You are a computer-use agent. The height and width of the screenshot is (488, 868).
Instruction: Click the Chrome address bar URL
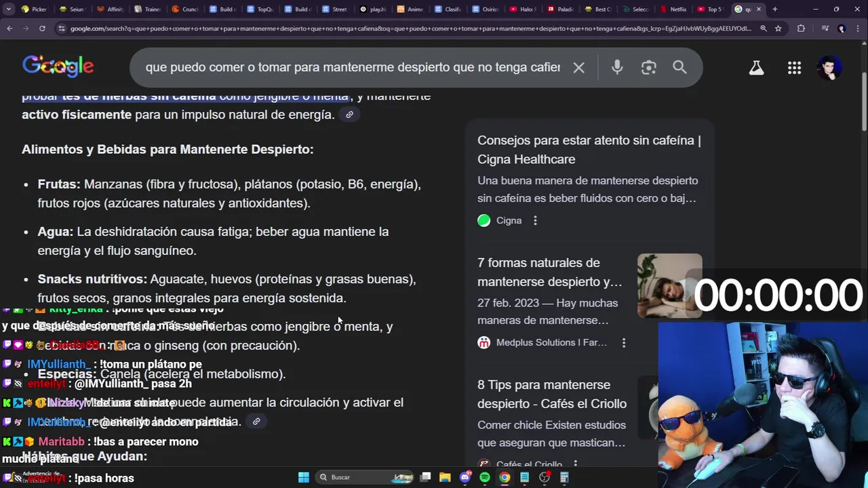(410, 28)
